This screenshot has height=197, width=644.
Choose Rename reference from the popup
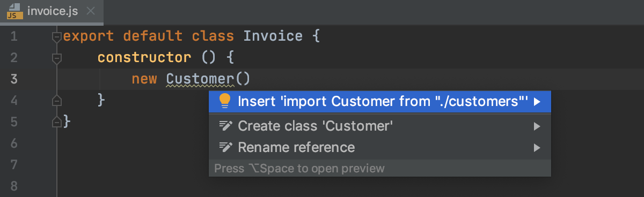(380, 147)
